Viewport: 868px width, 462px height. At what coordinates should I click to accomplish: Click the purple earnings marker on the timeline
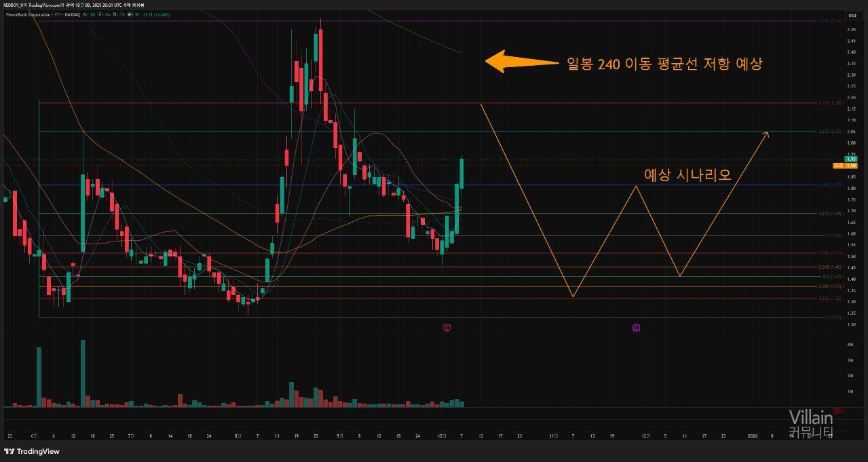click(636, 328)
